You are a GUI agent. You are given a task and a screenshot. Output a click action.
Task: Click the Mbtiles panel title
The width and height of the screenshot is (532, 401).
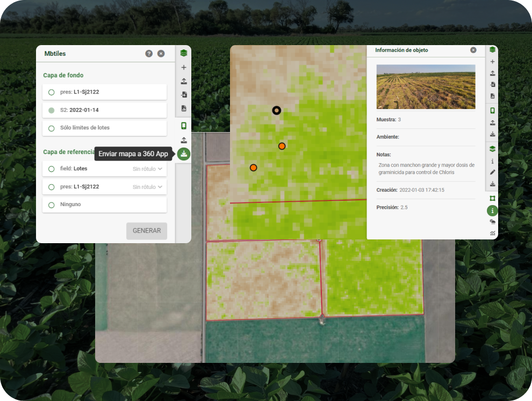[x=55, y=54]
